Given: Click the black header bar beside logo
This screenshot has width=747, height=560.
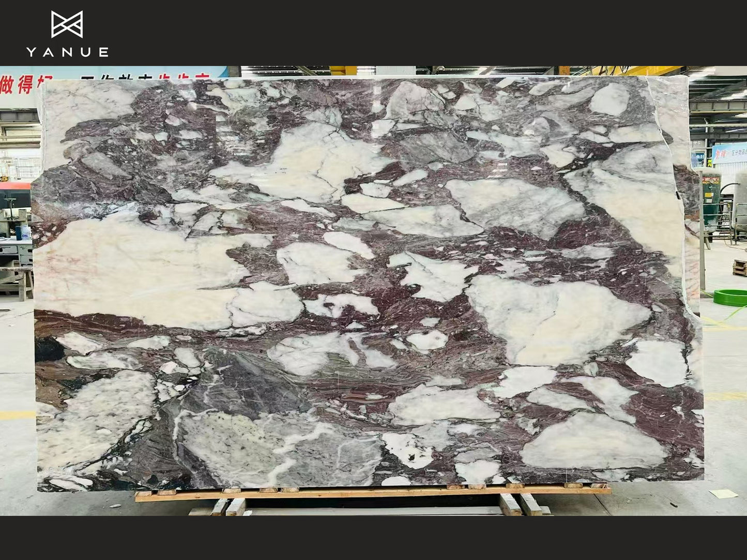Looking at the screenshot, I should pyautogui.click(x=414, y=32).
